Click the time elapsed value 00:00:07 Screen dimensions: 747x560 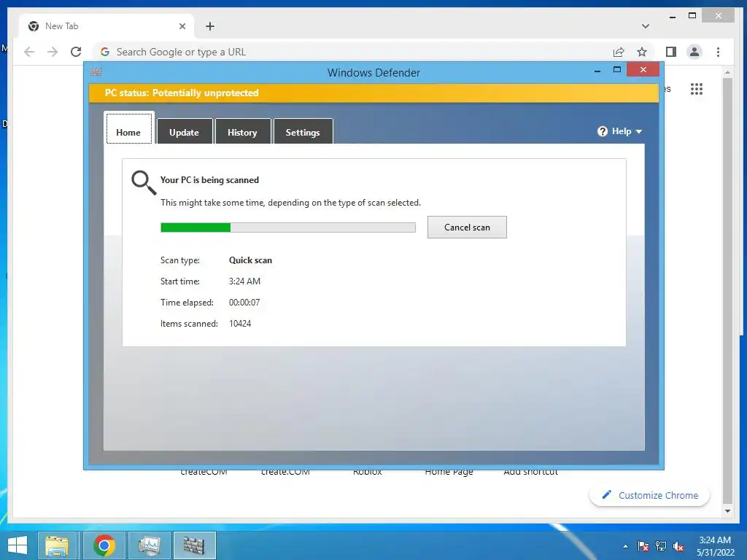244,303
